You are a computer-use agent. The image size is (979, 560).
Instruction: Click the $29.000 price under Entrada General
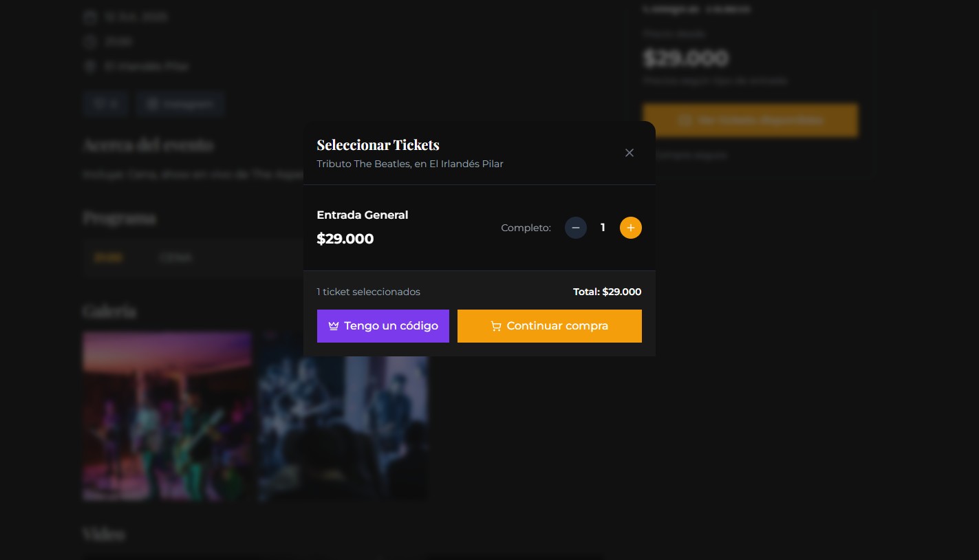click(345, 239)
